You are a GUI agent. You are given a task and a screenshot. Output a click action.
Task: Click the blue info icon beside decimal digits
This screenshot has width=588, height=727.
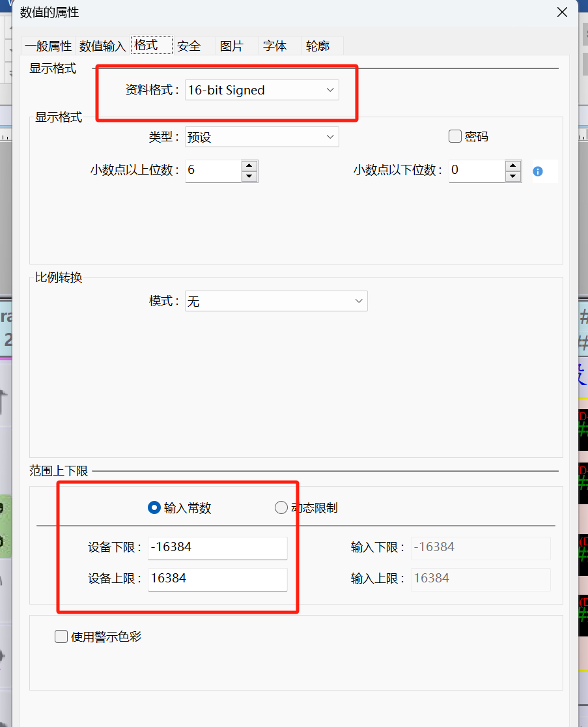(538, 171)
